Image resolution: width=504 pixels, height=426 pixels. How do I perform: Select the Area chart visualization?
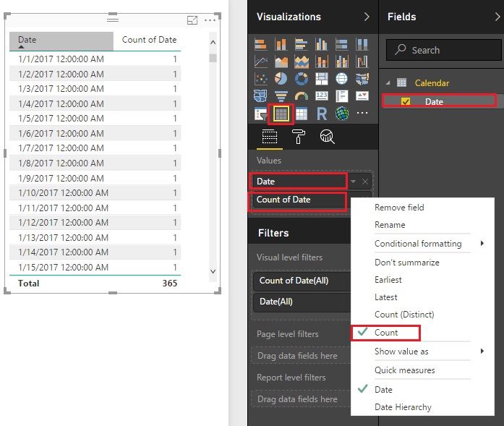[281, 61]
